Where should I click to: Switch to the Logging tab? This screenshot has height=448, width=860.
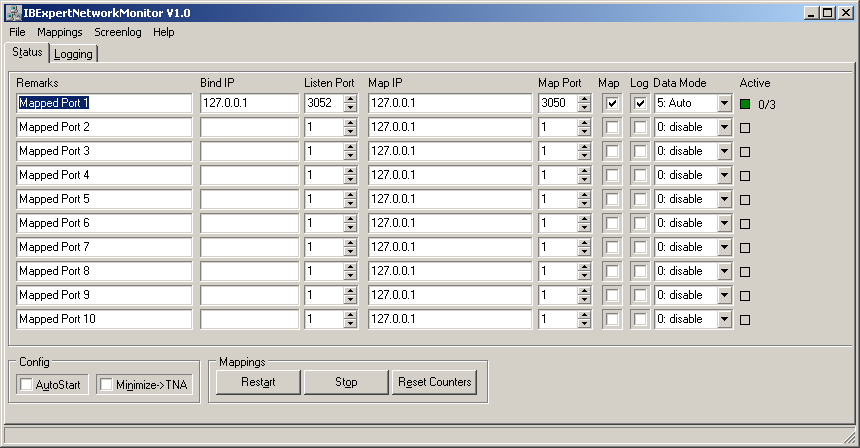click(73, 54)
